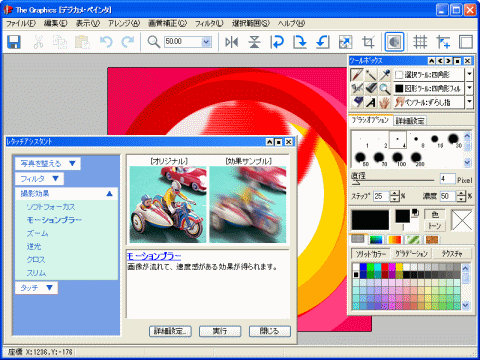Open the 編集 menu
Screen dimensions: 480x360
tap(56, 23)
